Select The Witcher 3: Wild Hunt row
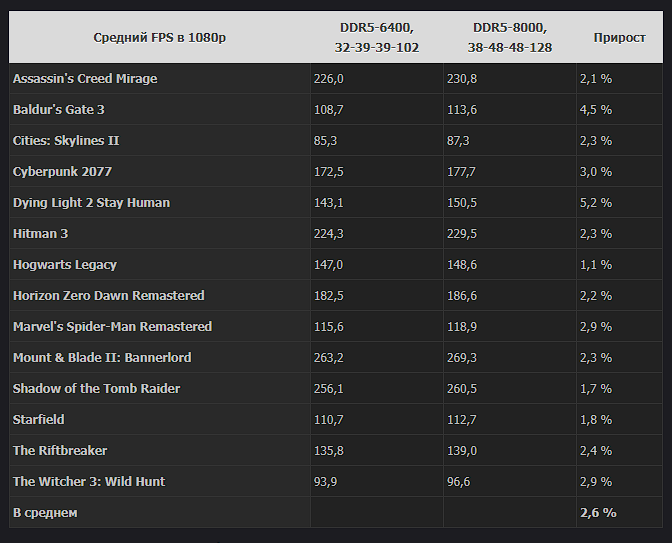The image size is (672, 543). pos(336,482)
